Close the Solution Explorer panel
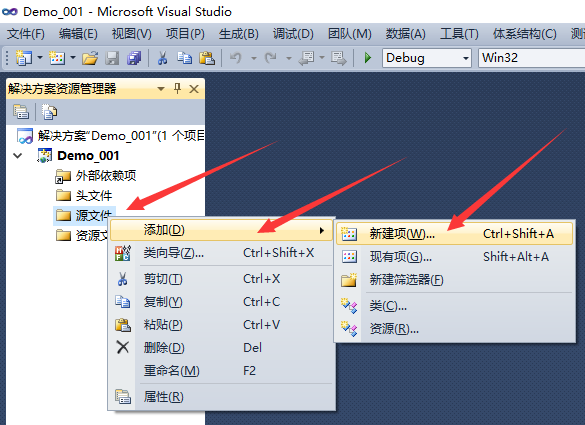The width and height of the screenshot is (585, 425). (x=194, y=89)
